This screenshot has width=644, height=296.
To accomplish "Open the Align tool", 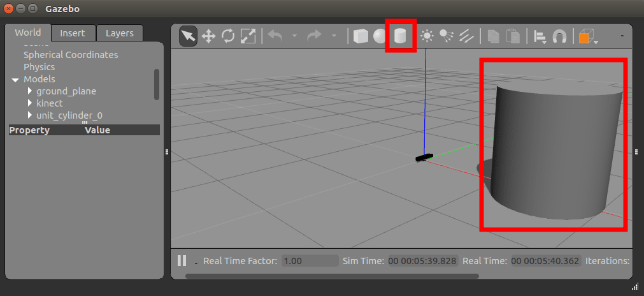I will point(540,36).
